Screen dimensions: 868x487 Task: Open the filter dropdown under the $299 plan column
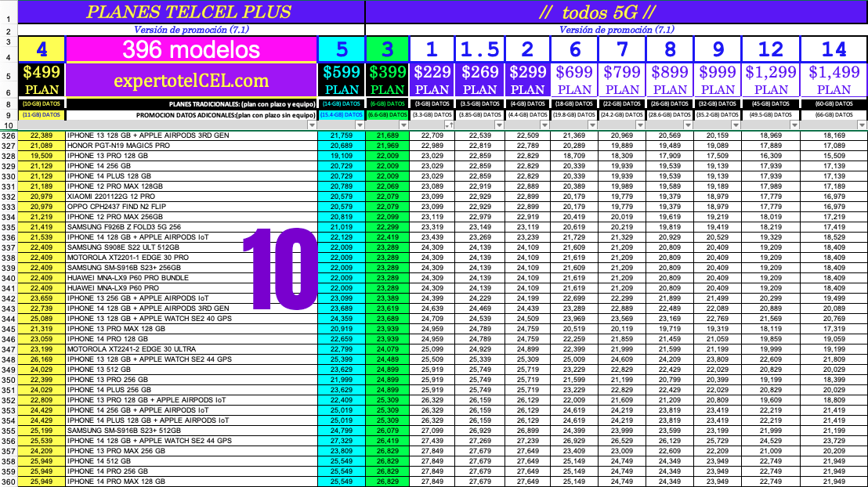click(x=544, y=125)
